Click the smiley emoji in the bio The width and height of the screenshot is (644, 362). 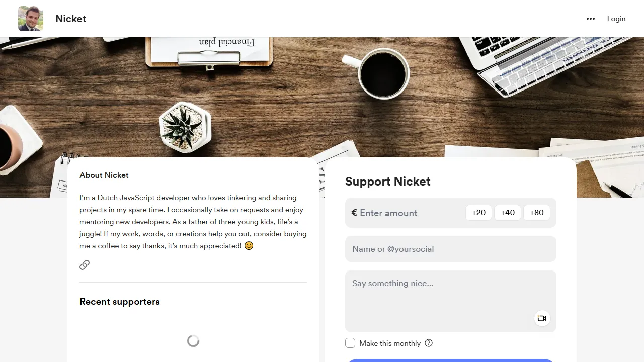249,246
